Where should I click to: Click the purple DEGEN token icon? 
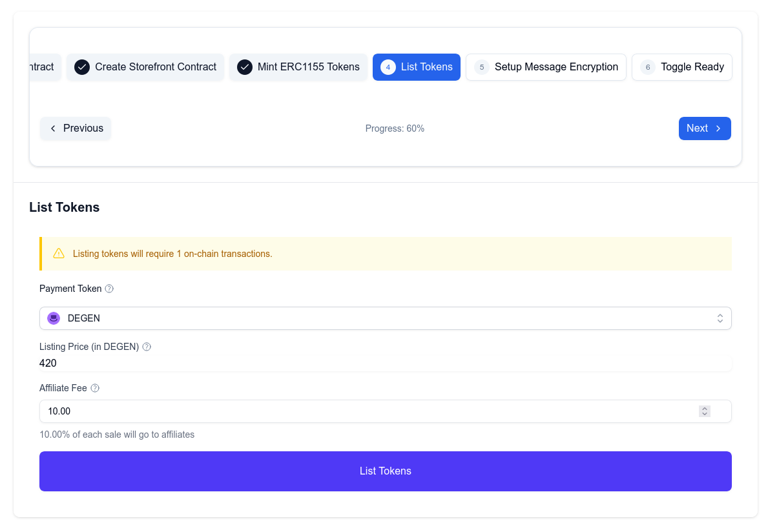pyautogui.click(x=54, y=318)
